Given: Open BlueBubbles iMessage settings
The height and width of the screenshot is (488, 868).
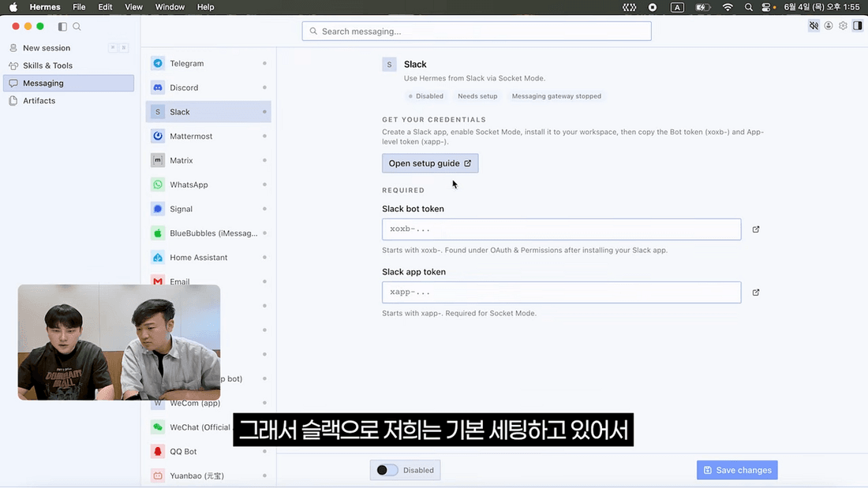Looking at the screenshot, I should (x=208, y=233).
